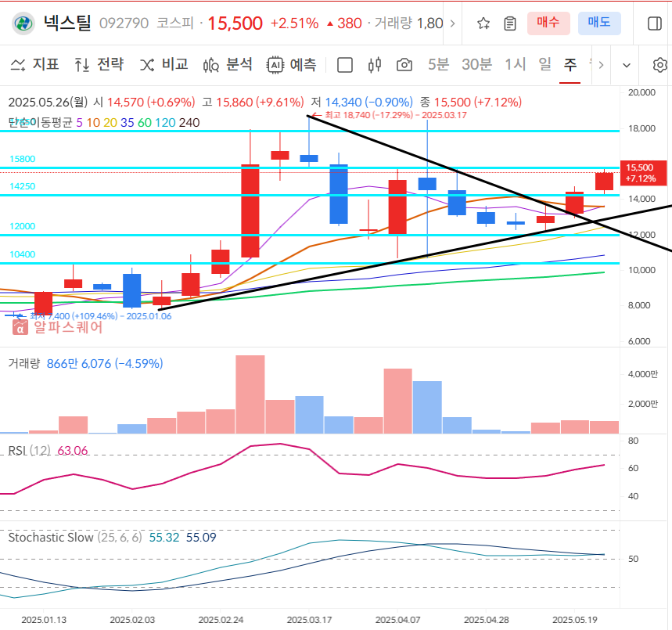This screenshot has height=630, width=672.
Task: Take chart screenshot with camera icon
Action: 404,65
